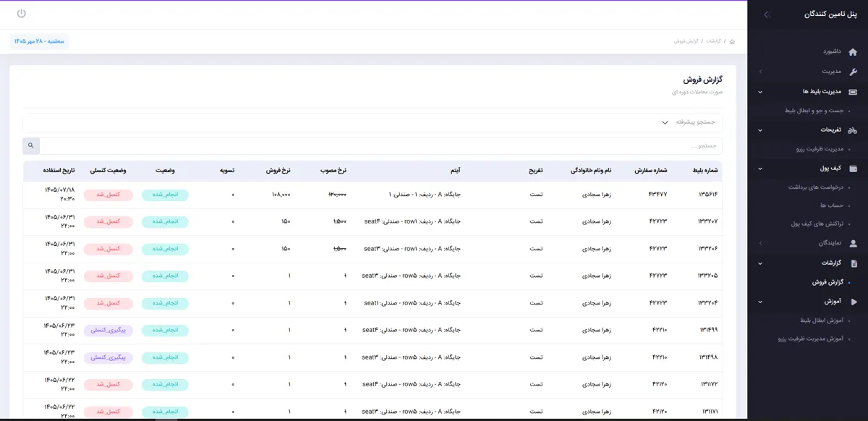Click the تاریخ استفاده column header
Viewport: 868px width, 421px height.
click(60, 171)
